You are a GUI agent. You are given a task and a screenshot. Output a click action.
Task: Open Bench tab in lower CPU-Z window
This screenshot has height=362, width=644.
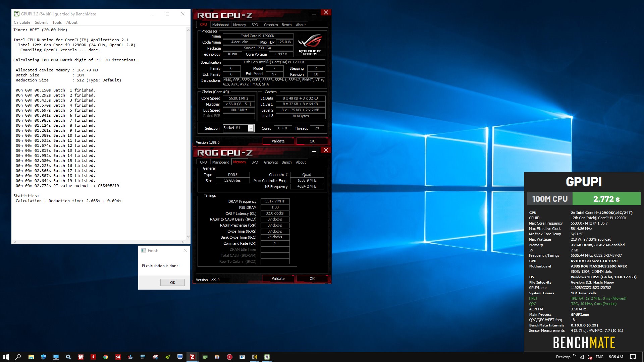click(x=286, y=162)
